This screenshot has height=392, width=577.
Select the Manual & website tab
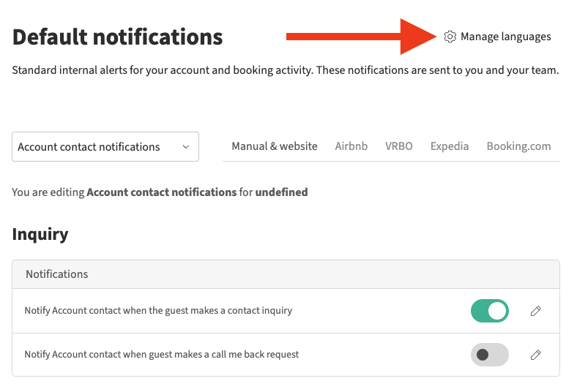coord(275,146)
